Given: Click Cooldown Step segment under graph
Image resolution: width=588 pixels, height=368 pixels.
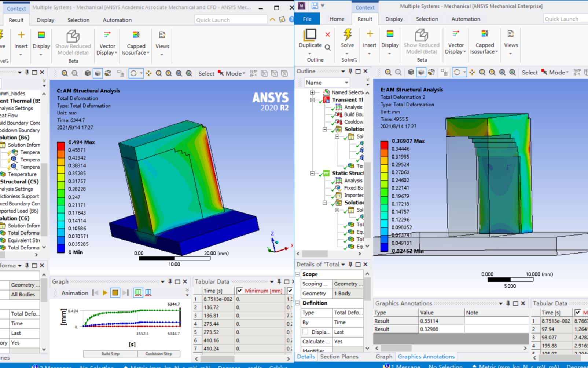Looking at the screenshot, I should (x=159, y=354).
